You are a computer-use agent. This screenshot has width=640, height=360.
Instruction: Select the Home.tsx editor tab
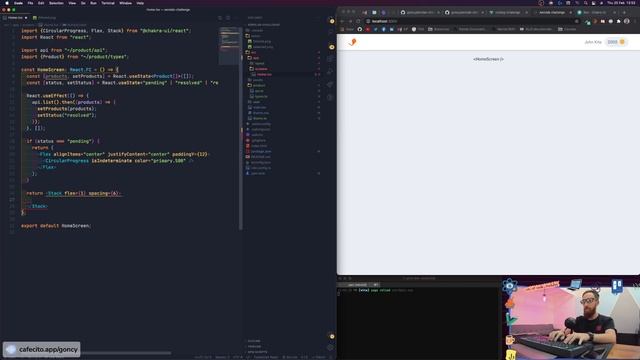16,18
